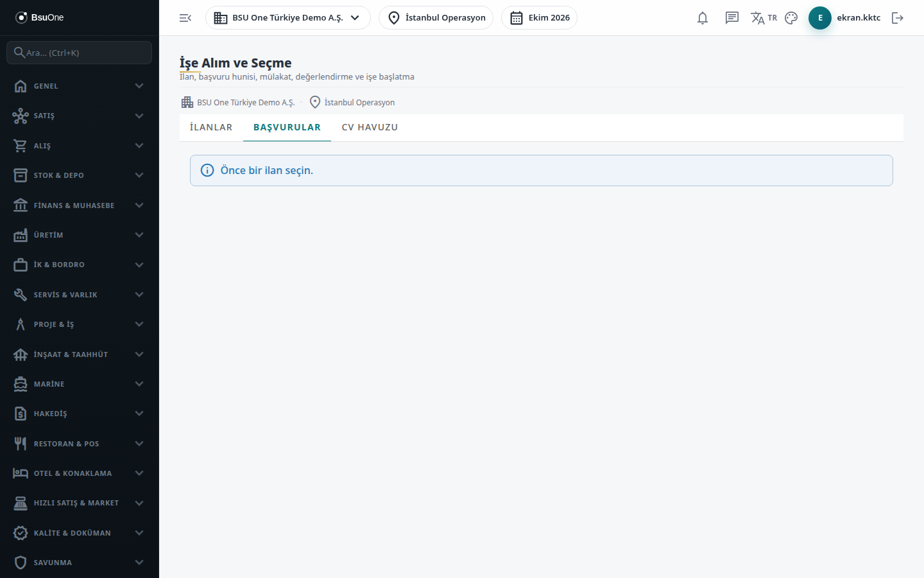Viewport: 924px width, 578px height.
Task: Click the Genel home icon
Action: (21, 86)
